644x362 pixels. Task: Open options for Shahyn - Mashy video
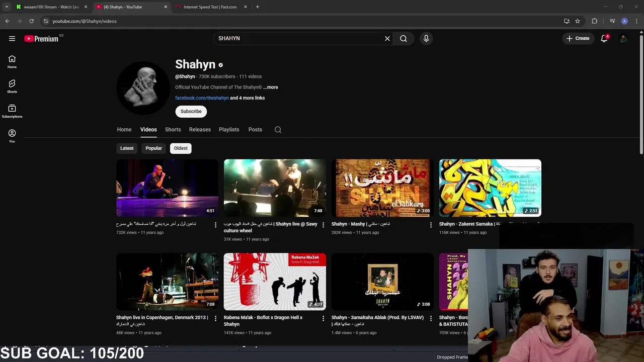(431, 225)
